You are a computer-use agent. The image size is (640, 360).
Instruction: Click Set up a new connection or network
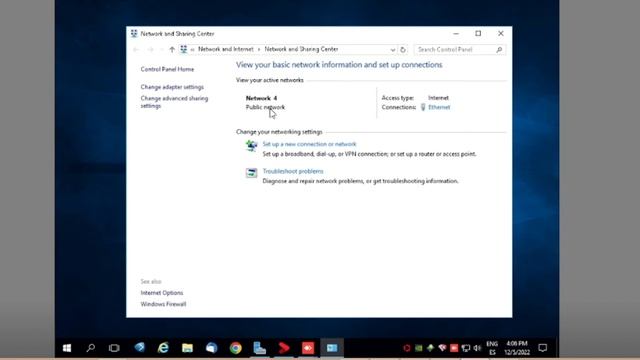309,144
